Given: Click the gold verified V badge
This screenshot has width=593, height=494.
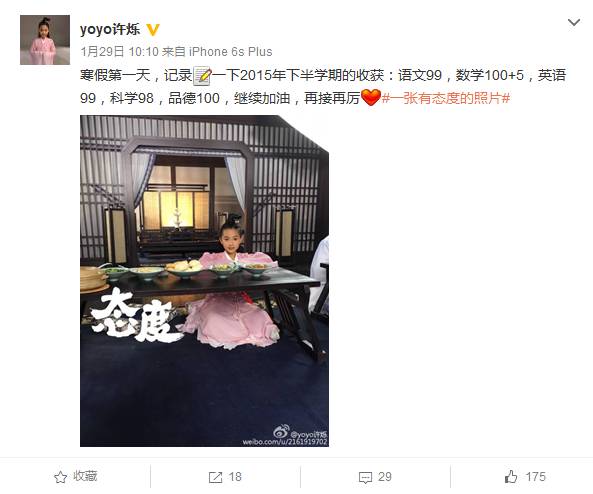Looking at the screenshot, I should click(x=153, y=30).
